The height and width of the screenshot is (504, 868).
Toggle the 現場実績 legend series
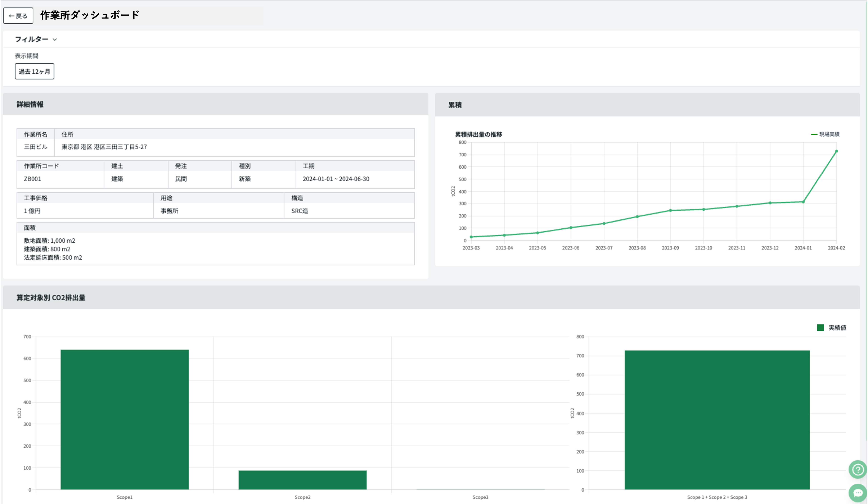(x=825, y=134)
